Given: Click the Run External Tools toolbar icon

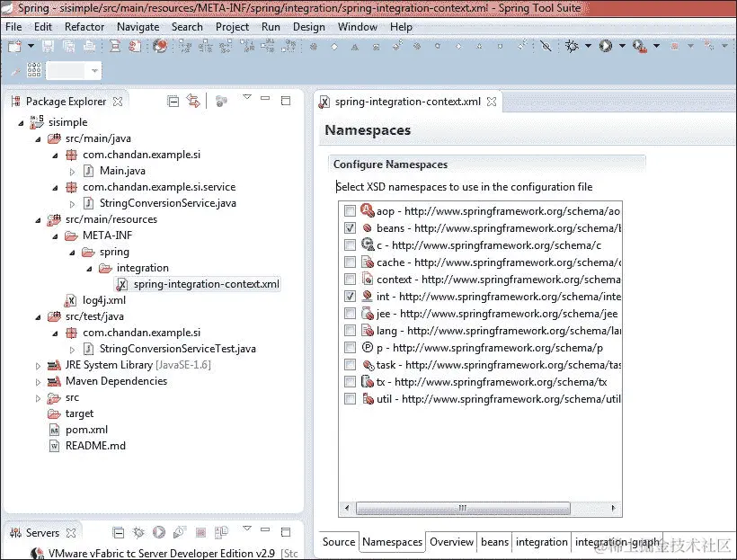Looking at the screenshot, I should click(639, 46).
